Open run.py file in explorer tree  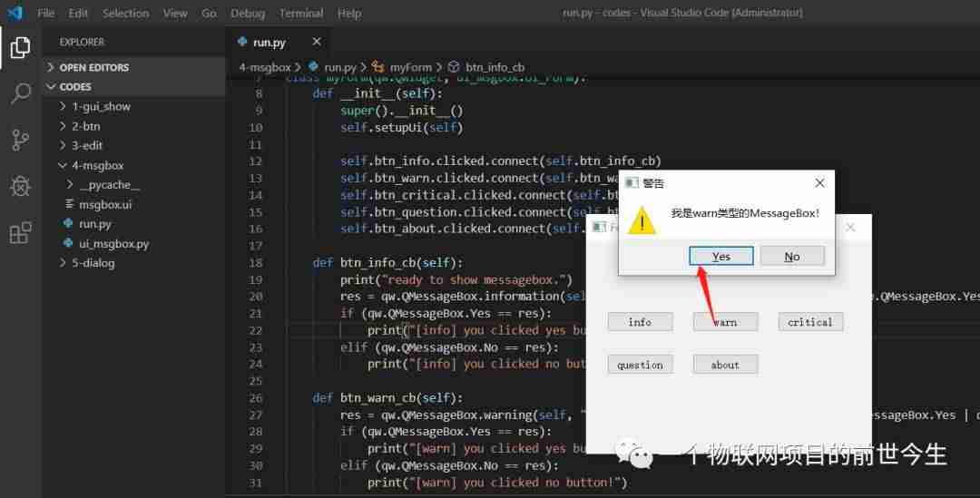[x=133, y=224]
